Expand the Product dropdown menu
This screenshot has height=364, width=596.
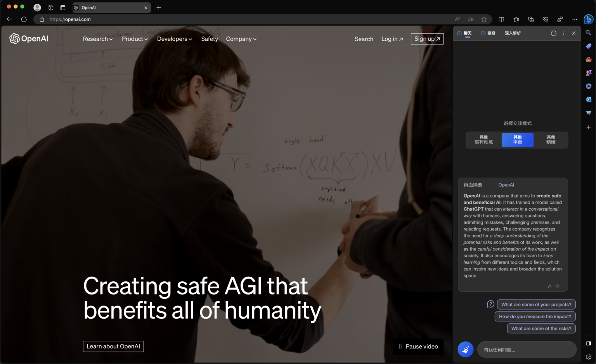(135, 39)
